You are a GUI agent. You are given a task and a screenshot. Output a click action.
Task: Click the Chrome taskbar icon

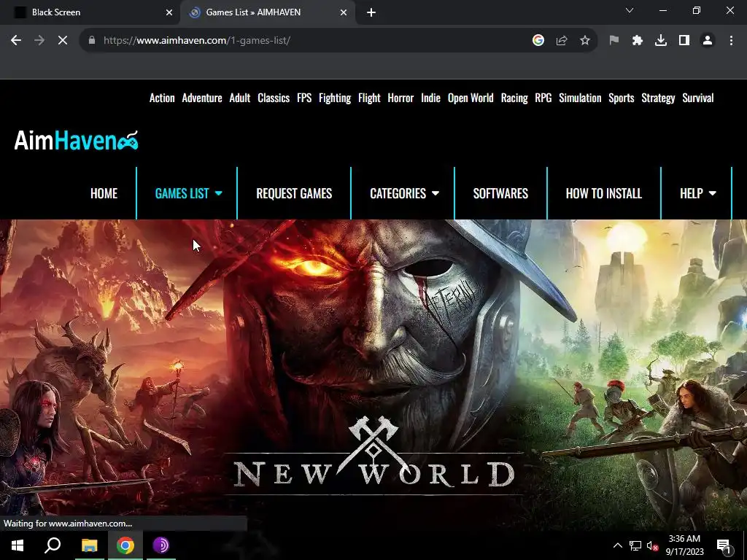pyautogui.click(x=125, y=545)
